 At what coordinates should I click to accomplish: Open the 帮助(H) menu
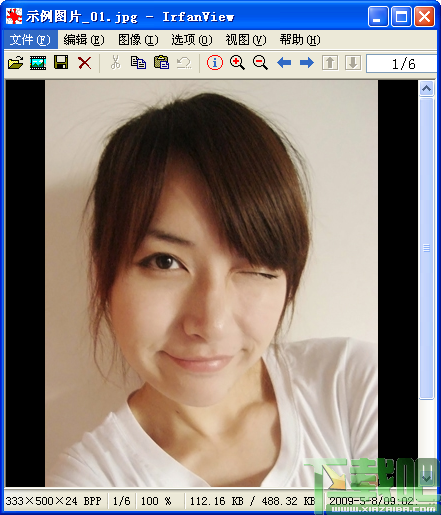[x=300, y=40]
